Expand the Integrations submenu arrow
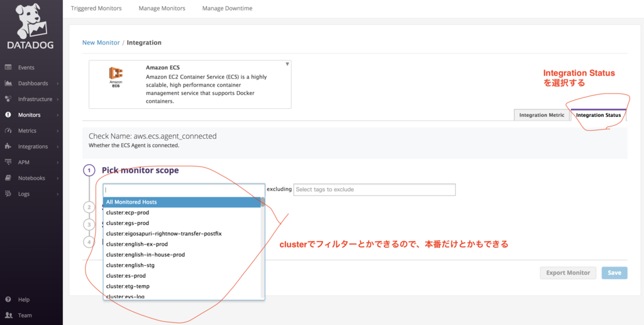Screen dimensions: 644x325 tap(58, 146)
